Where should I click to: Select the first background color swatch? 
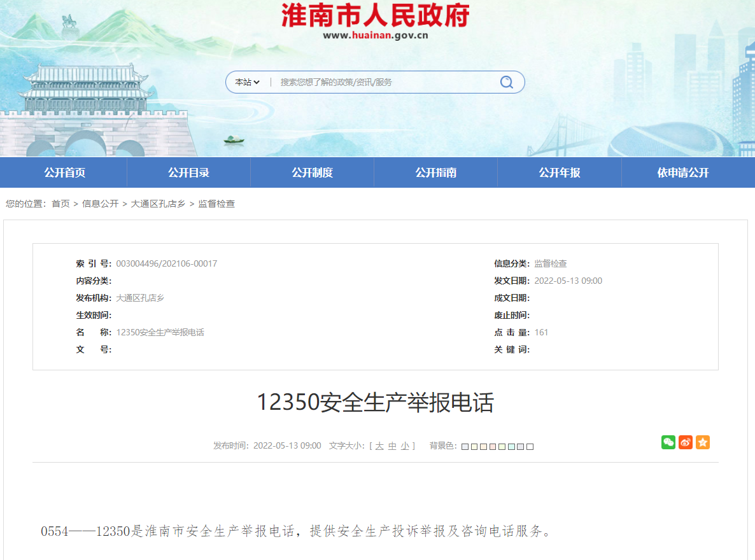click(x=465, y=447)
